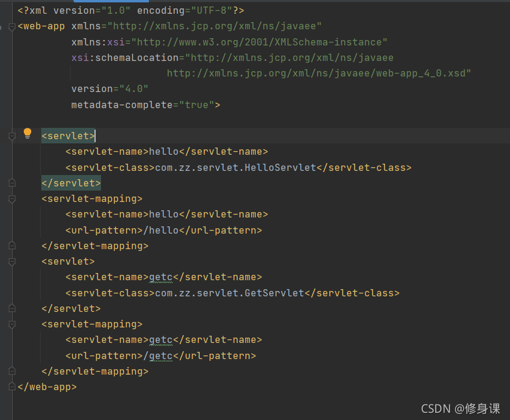510x420 pixels.
Task: Click the CSDN @修身课 watermark
Action: point(460,409)
